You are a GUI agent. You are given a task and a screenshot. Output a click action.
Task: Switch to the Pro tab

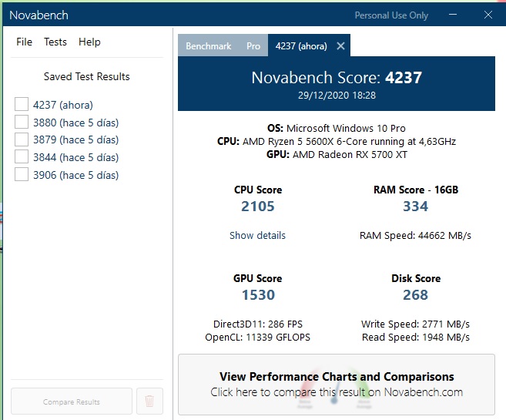click(x=253, y=45)
